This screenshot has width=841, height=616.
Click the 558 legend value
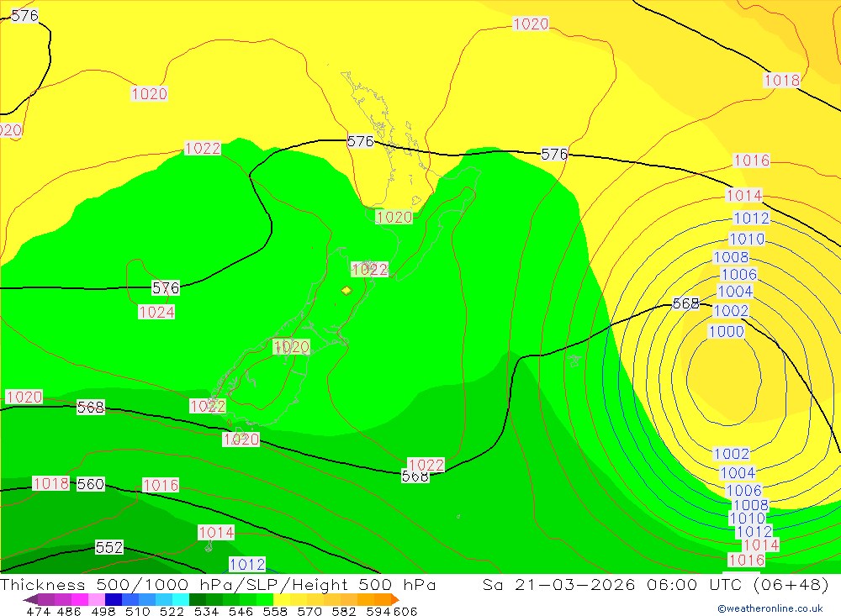point(275,611)
